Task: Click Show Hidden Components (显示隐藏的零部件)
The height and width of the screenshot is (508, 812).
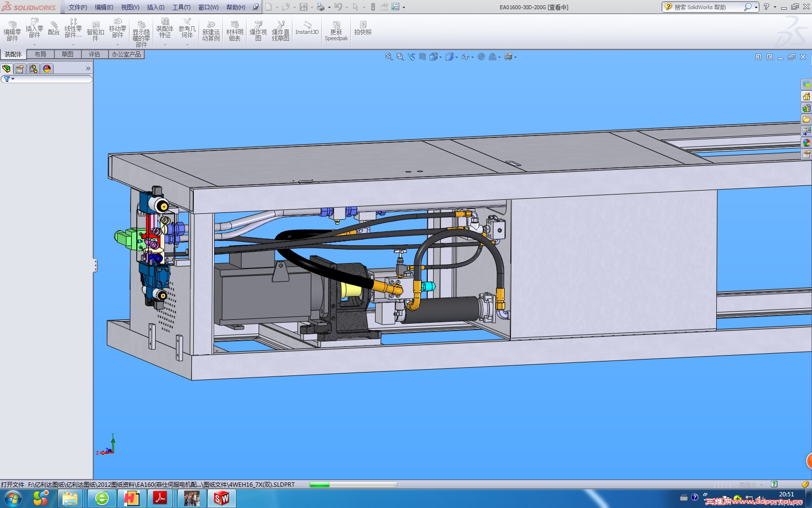Action: click(x=141, y=33)
